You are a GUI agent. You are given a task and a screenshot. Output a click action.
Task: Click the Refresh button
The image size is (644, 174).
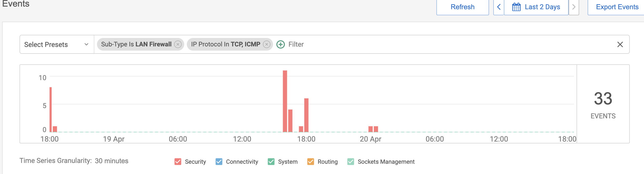pos(462,7)
